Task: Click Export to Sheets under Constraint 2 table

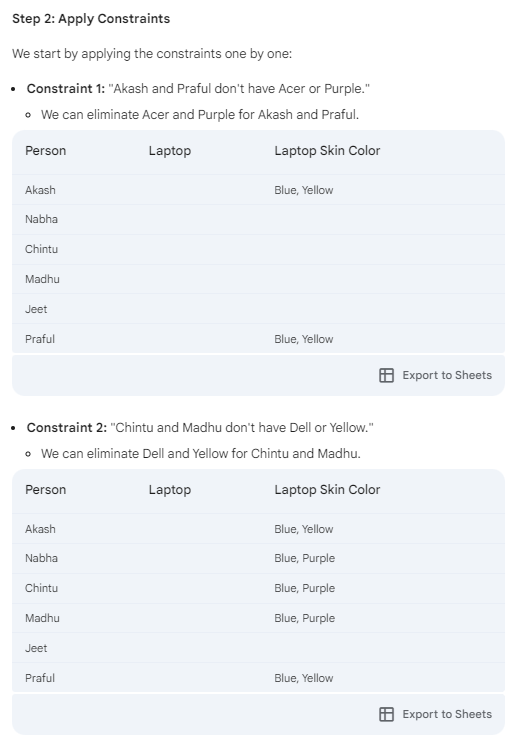Action: 435,714
